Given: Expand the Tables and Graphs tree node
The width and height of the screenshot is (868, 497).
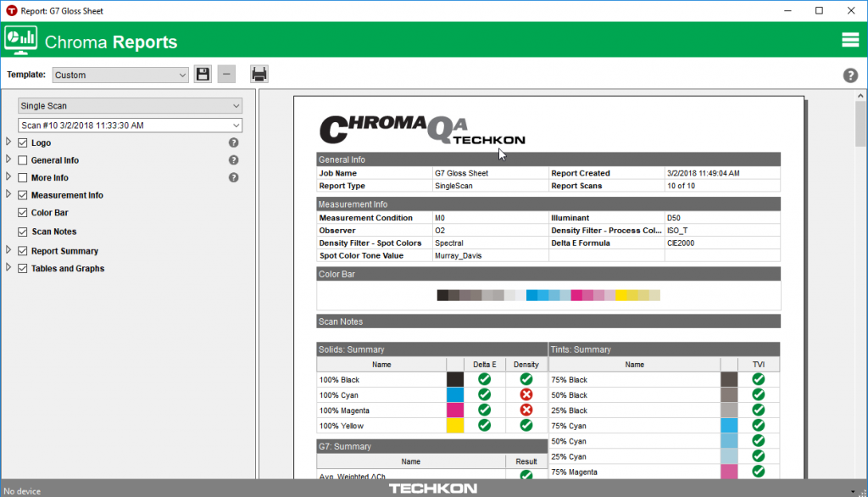Looking at the screenshot, I should click(9, 268).
